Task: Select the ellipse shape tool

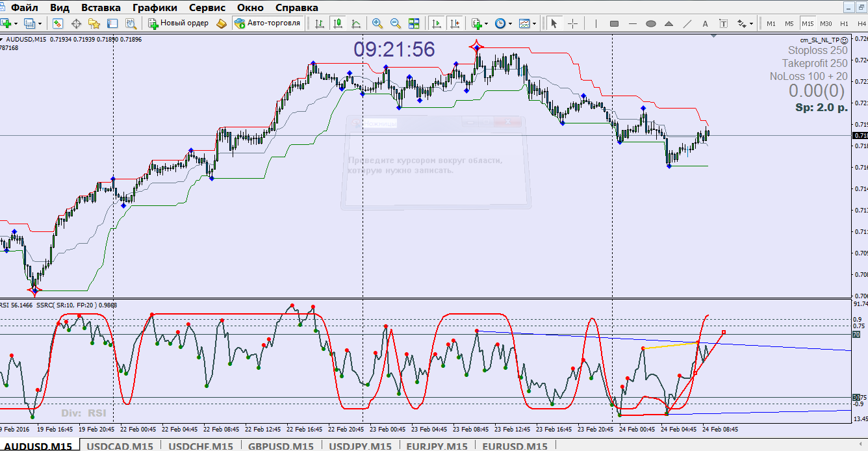Action: pyautogui.click(x=651, y=23)
